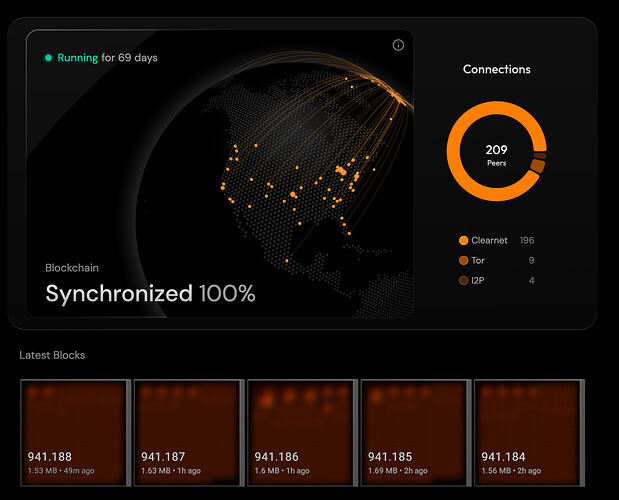Click the Tor peer count 9
The height and width of the screenshot is (500, 619).
pos(531,260)
